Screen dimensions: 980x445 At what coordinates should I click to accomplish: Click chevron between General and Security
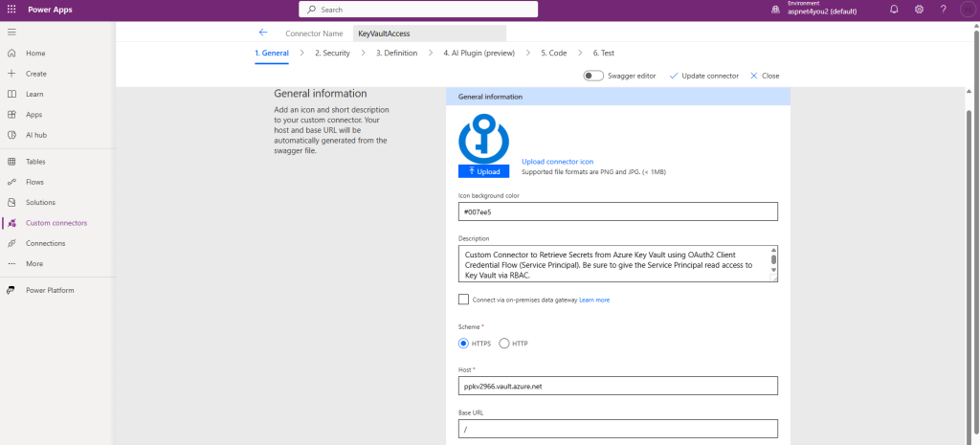(301, 54)
